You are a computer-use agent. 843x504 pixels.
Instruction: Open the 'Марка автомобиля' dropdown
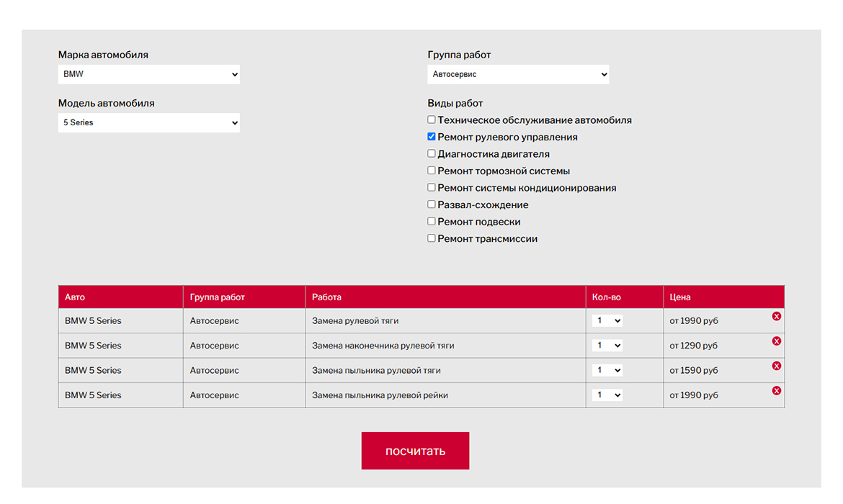pyautogui.click(x=149, y=74)
